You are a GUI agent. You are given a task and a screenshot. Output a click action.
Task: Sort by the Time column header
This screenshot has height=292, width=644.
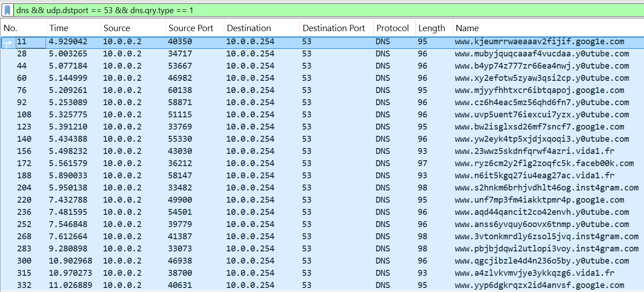[x=74, y=28]
